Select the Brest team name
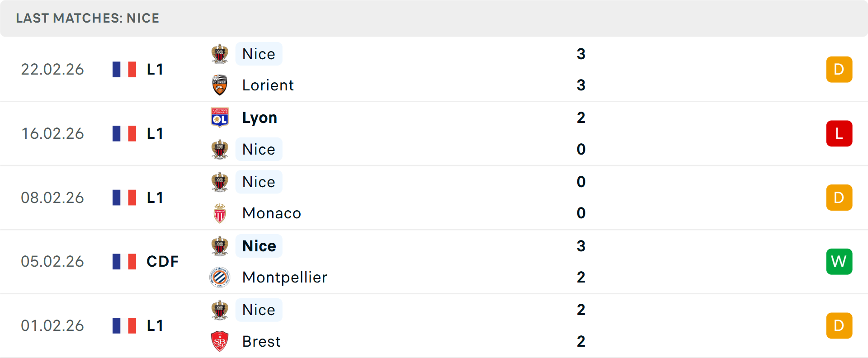 coord(261,341)
